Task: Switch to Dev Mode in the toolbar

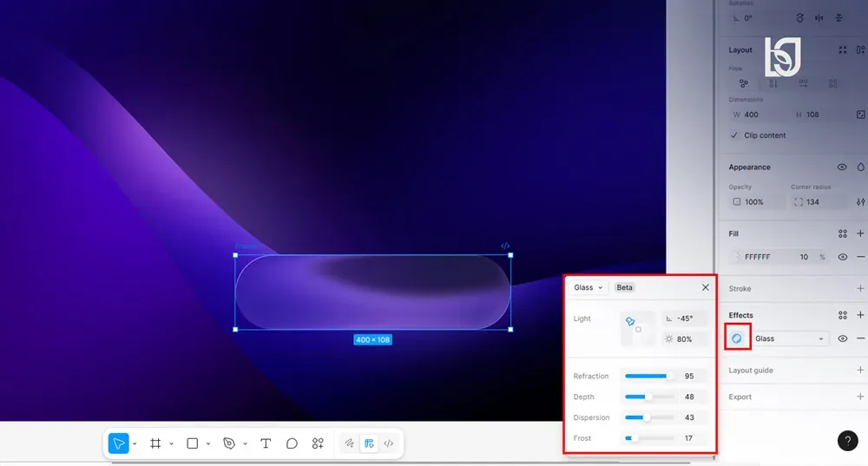Action: 389,443
